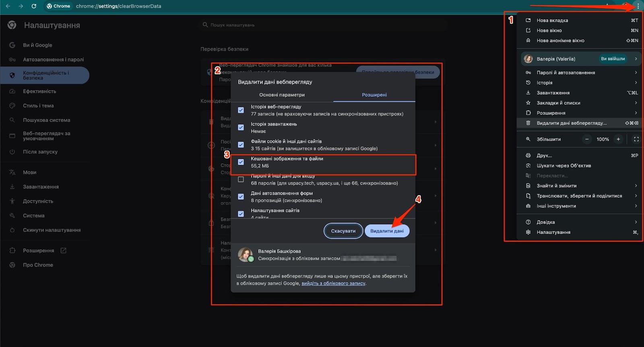Expand Паролі й автозаповнення submenu arrow
644x347 pixels.
[x=636, y=73]
